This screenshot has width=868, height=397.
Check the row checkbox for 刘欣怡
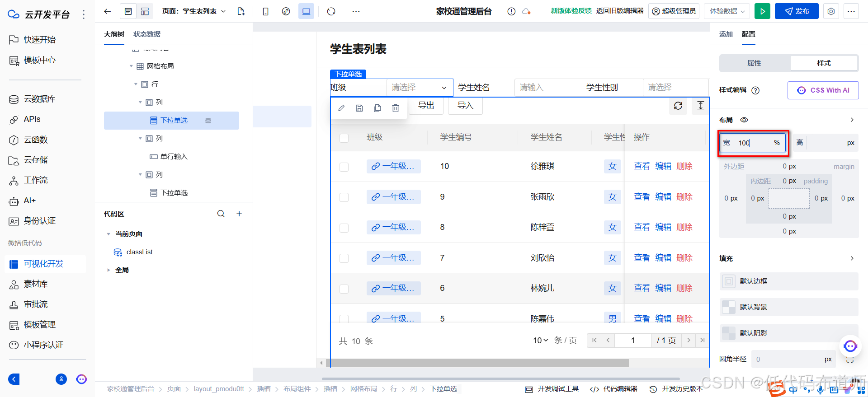point(344,258)
